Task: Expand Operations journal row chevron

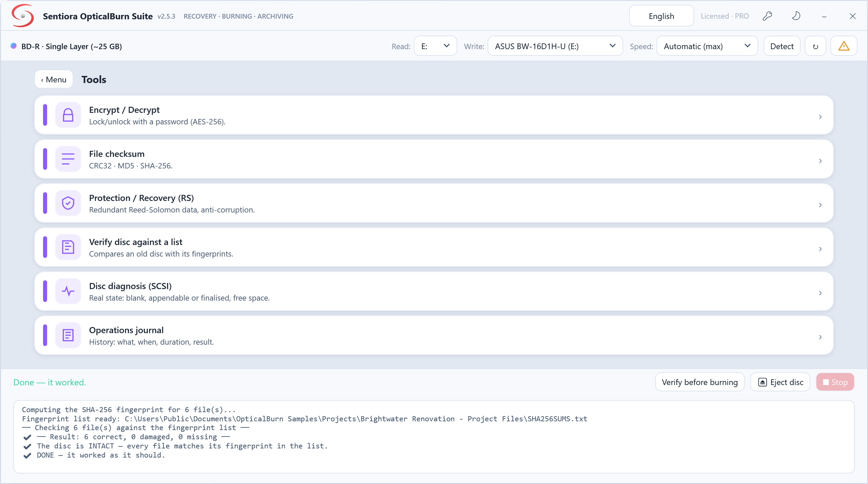Action: point(820,337)
